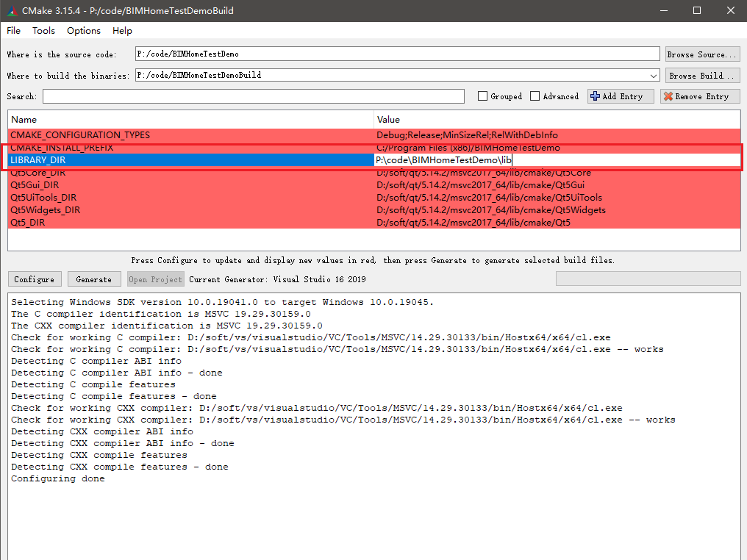Screen dimensions: 747x560
Task: Click into the Search input field
Action: [253, 96]
